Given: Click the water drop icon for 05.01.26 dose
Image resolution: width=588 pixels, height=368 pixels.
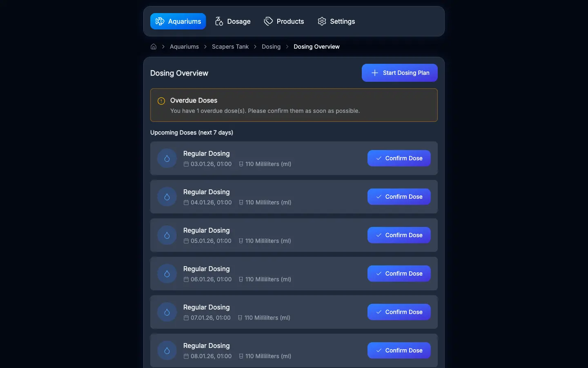Looking at the screenshot, I should click(x=167, y=235).
